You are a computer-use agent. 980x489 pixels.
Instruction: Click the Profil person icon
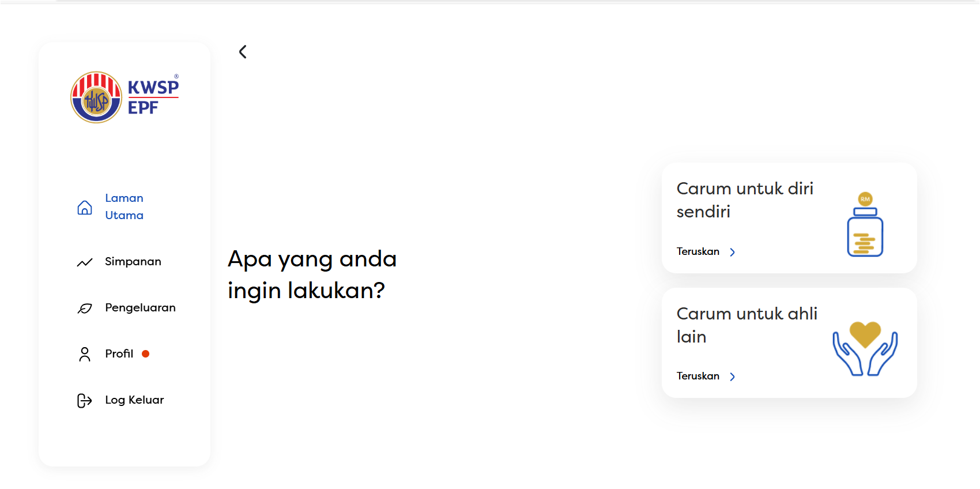click(85, 354)
